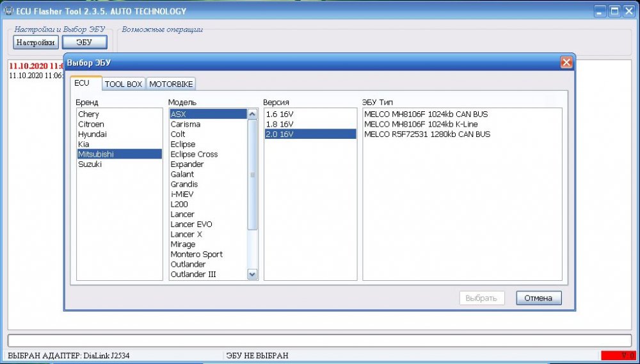Select Chery in brand list
This screenshot has width=640, height=364.
pyautogui.click(x=119, y=115)
